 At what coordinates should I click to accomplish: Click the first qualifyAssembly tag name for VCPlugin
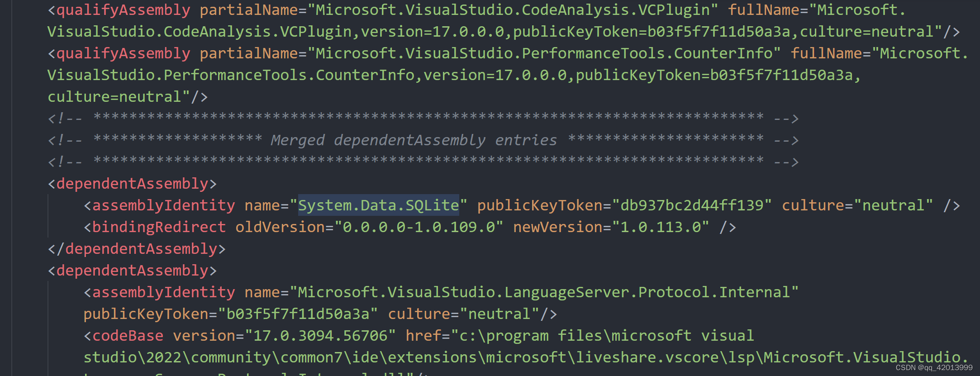(123, 10)
